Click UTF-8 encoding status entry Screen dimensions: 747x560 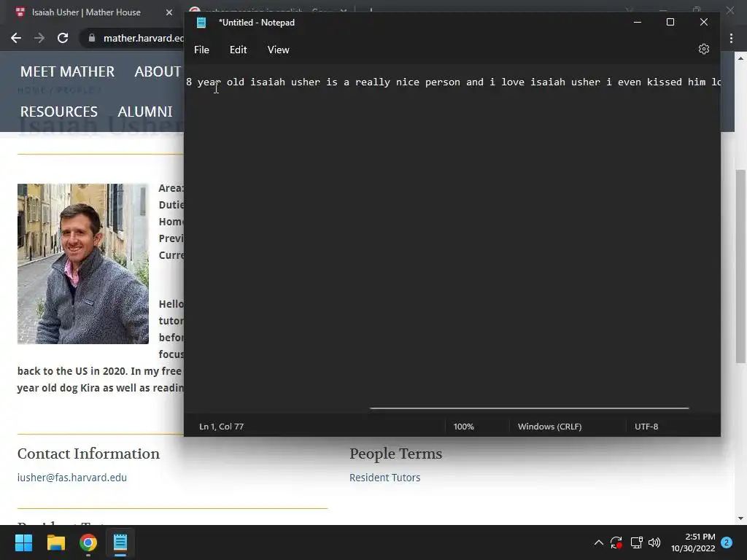[646, 427]
